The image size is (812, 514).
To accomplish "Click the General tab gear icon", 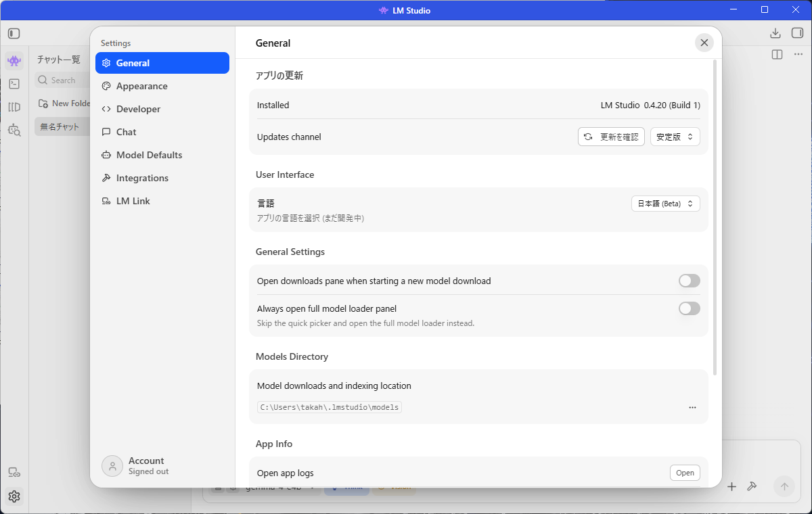I will pyautogui.click(x=106, y=63).
